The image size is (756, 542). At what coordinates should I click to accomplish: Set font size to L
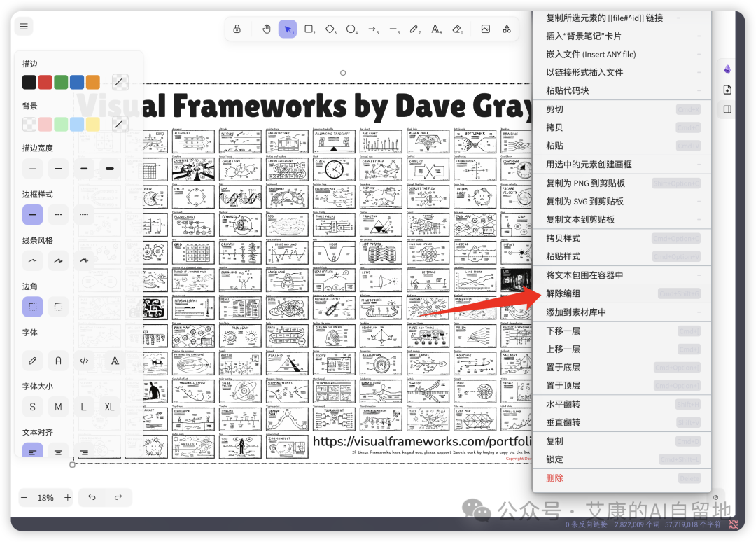84,407
